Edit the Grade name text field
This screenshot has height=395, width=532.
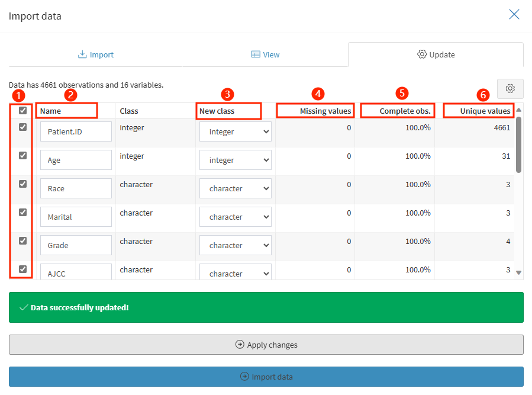pyautogui.click(x=76, y=246)
